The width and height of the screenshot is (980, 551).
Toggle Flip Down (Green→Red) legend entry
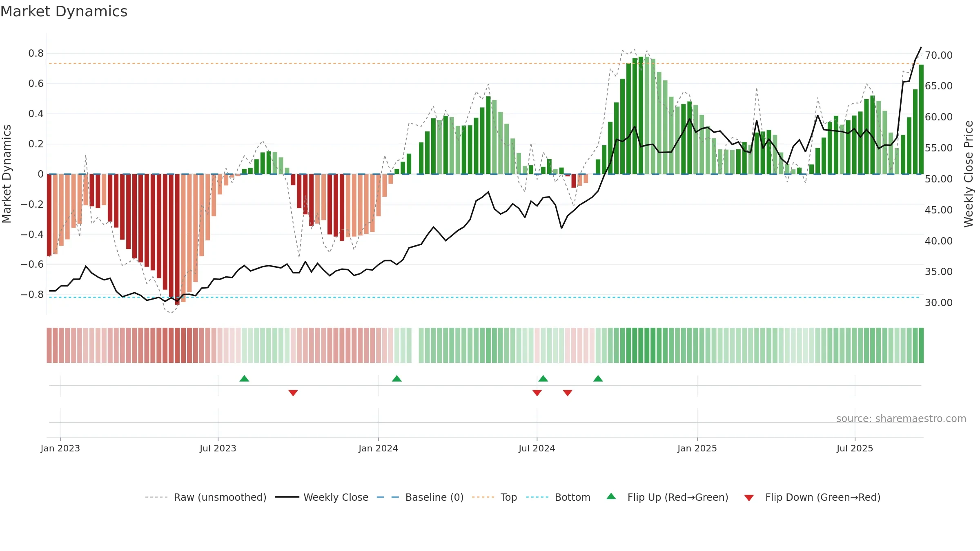812,497
